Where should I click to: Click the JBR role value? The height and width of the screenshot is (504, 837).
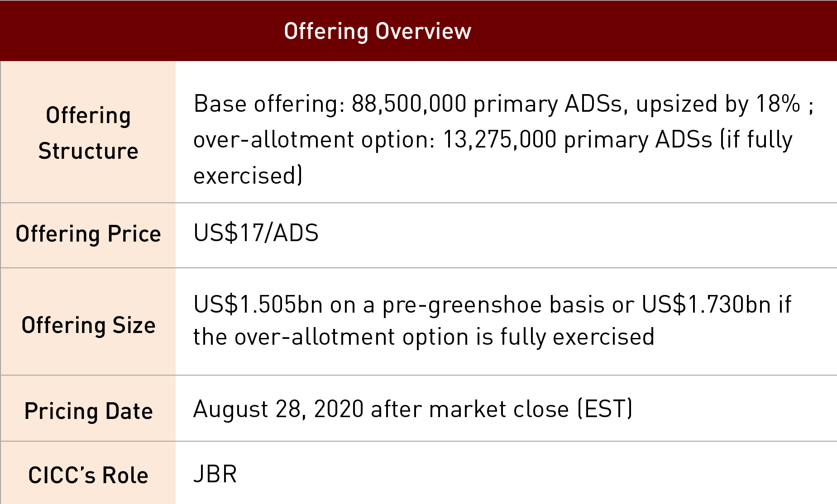215,474
